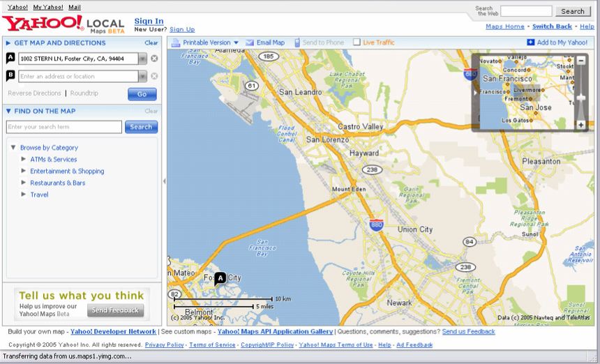Image resolution: width=600 pixels, height=364 pixels.
Task: Click the overview mini map thumbnail
Action: pos(527,93)
